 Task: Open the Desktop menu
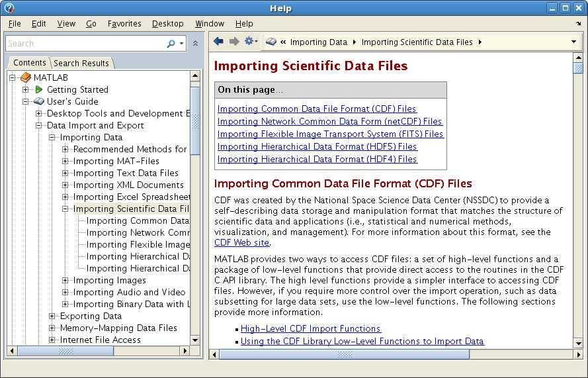(x=167, y=24)
